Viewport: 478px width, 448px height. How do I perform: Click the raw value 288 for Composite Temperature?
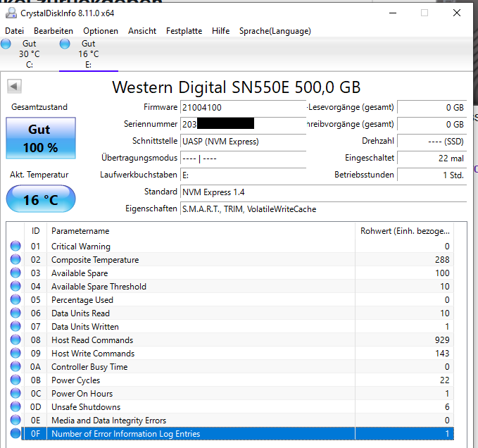pos(442,259)
